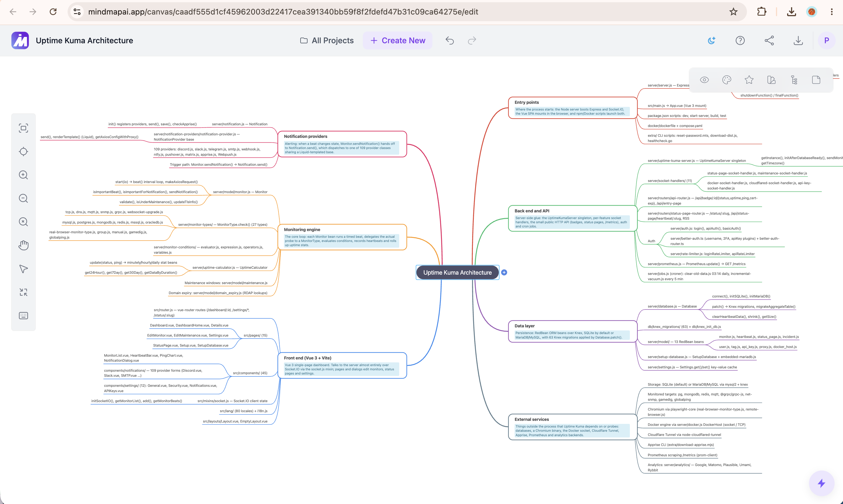Click 'server/model/ — 13 RedBean beans' branch
The height and width of the screenshot is (504, 843).
(x=675, y=342)
